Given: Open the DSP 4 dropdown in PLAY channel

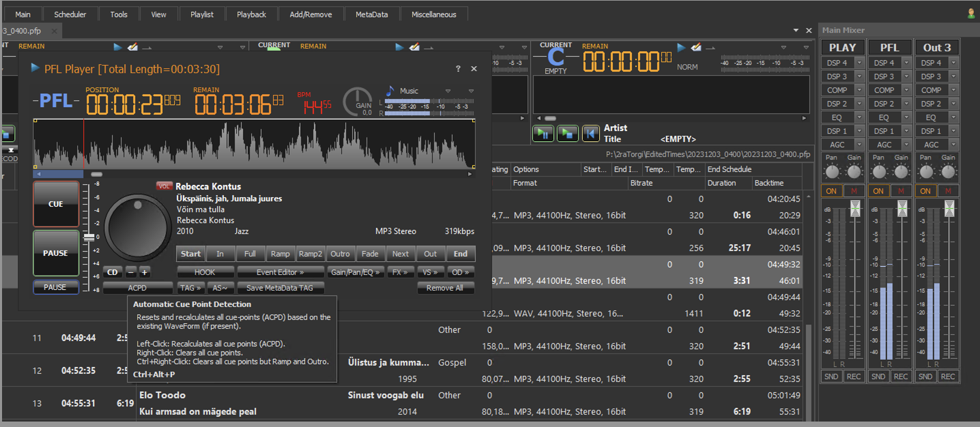Looking at the screenshot, I should click(859, 63).
